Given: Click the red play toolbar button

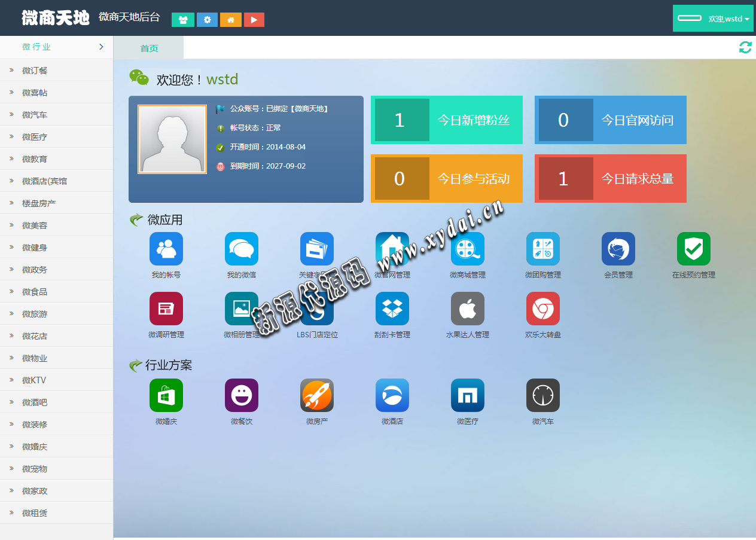Looking at the screenshot, I should tap(254, 20).
